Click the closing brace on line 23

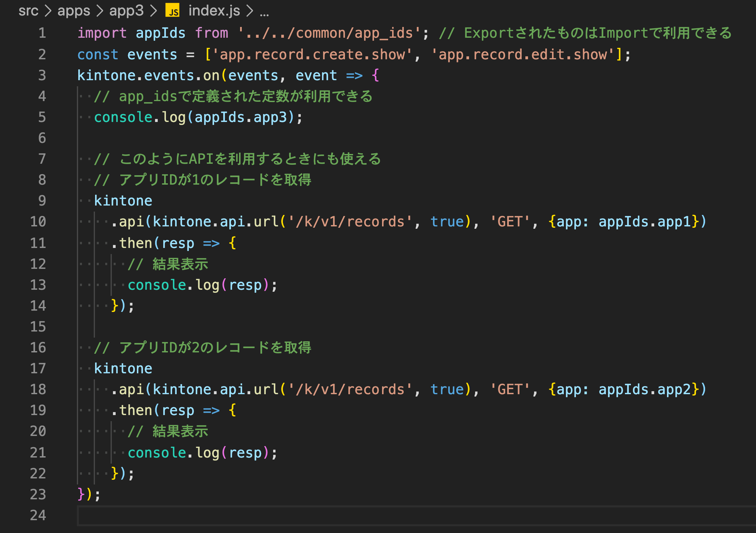(x=81, y=494)
